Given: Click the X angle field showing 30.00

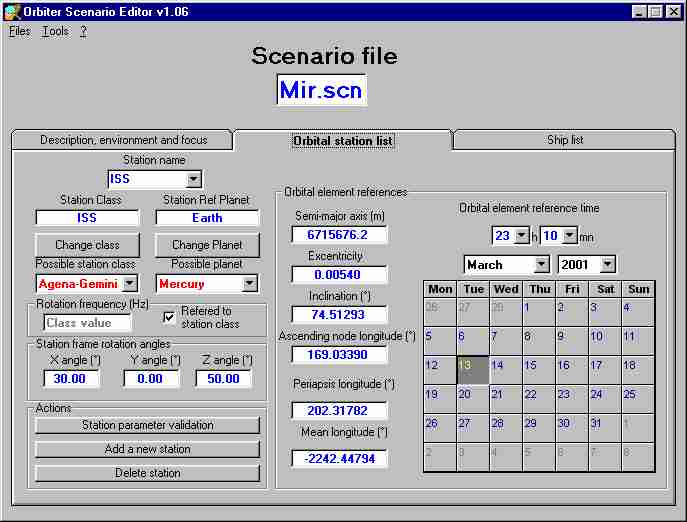Looking at the screenshot, I should (71, 378).
